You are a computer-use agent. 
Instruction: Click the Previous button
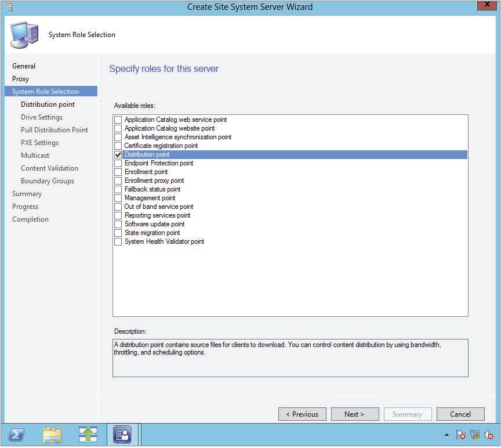pyautogui.click(x=302, y=414)
